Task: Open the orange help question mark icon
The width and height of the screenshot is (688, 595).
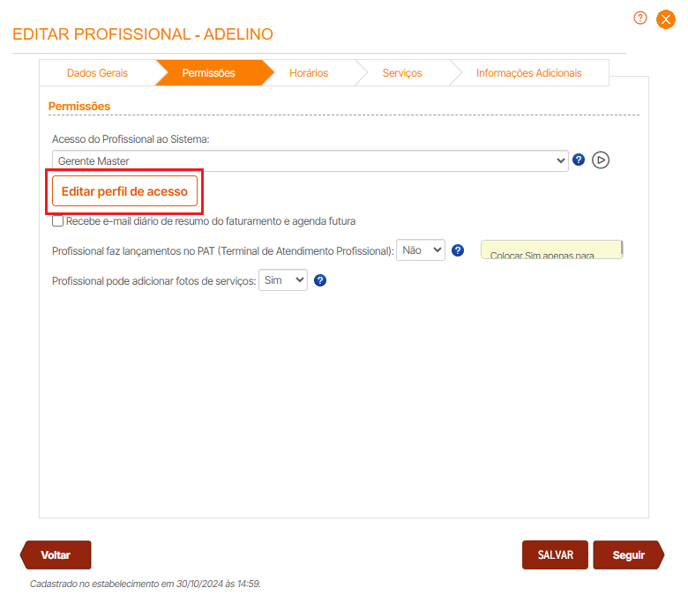Action: (x=641, y=18)
